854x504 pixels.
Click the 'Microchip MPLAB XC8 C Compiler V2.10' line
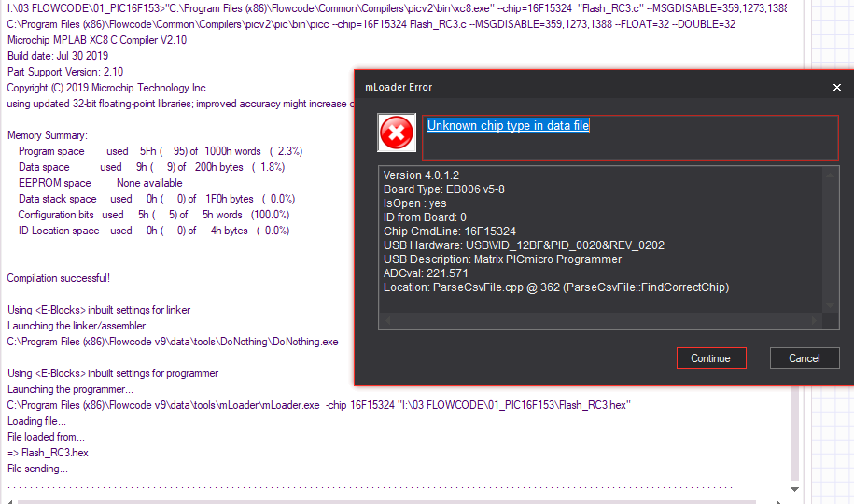tap(97, 40)
